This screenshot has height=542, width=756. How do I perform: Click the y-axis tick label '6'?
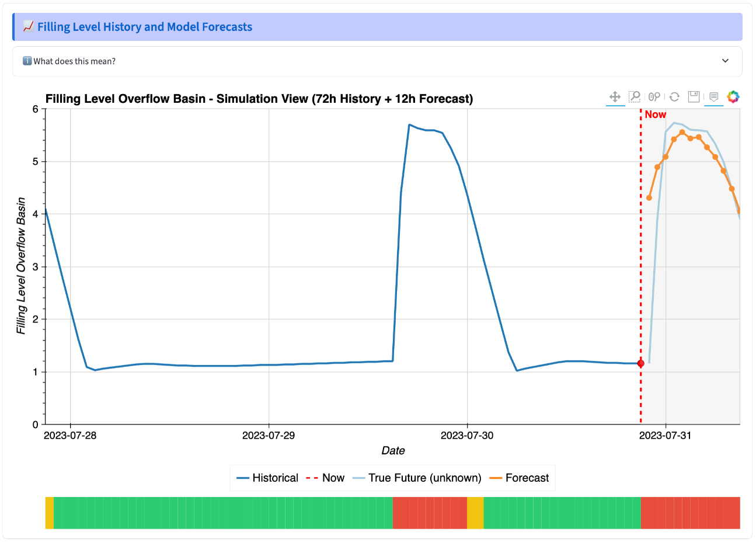coord(36,109)
